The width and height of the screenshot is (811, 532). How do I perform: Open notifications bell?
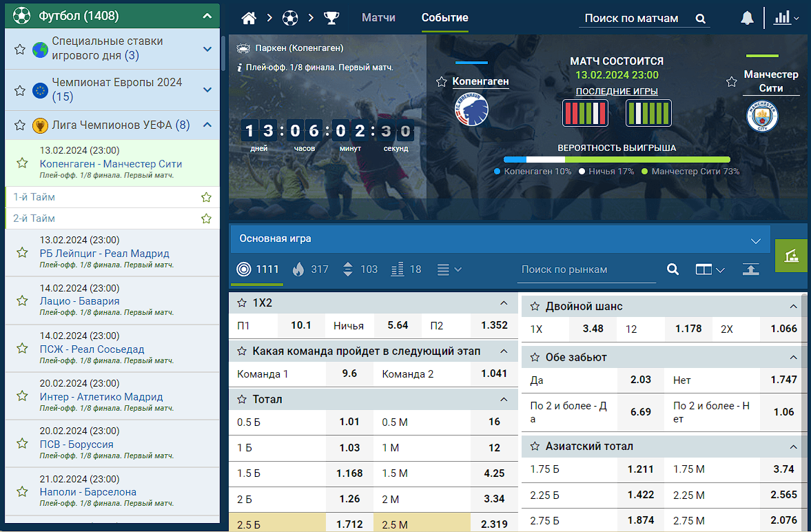[747, 18]
